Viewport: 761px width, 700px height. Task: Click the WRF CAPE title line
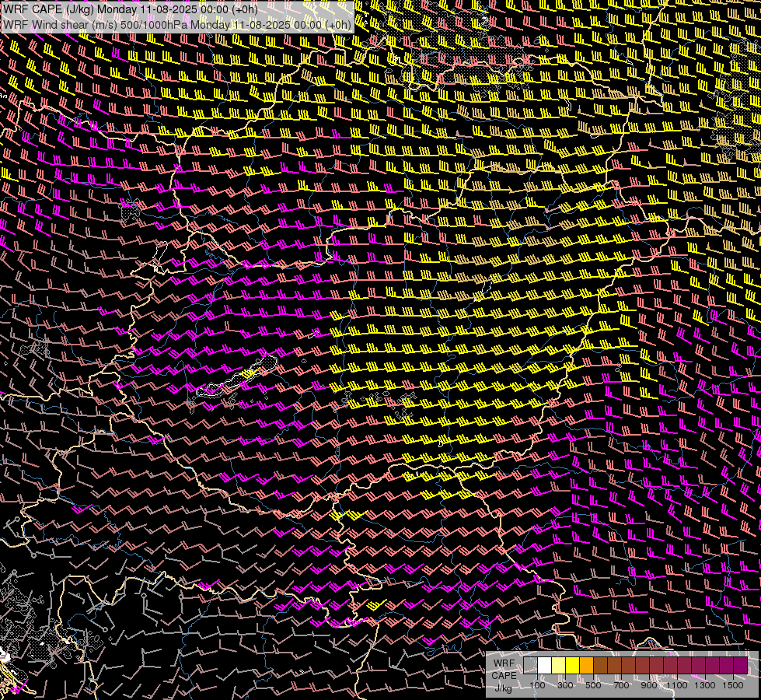coord(131,9)
